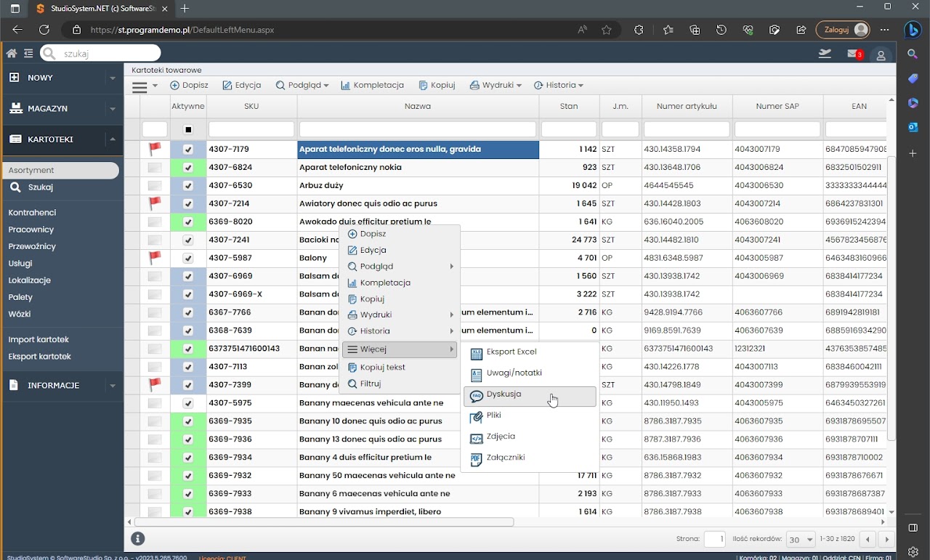Choose Kopiuj tekst in context menu

click(x=382, y=368)
